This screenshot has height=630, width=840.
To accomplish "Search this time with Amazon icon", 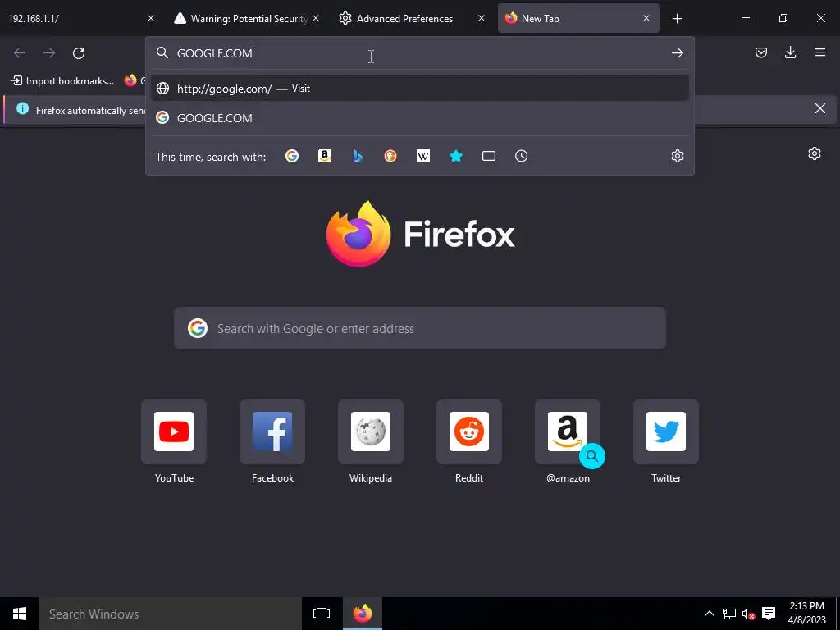I will 325,156.
